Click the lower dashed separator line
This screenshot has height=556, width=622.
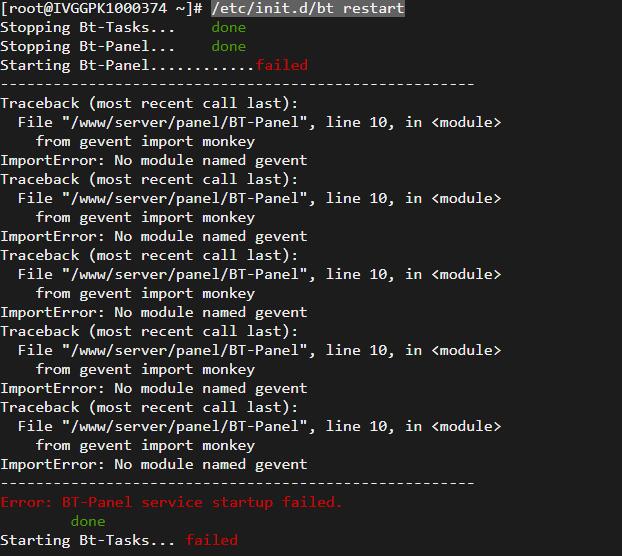click(x=237, y=483)
